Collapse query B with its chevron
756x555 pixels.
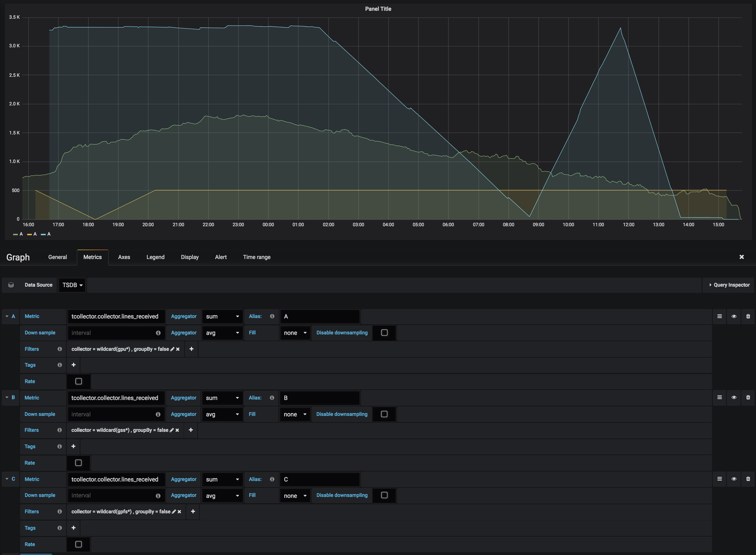point(7,397)
